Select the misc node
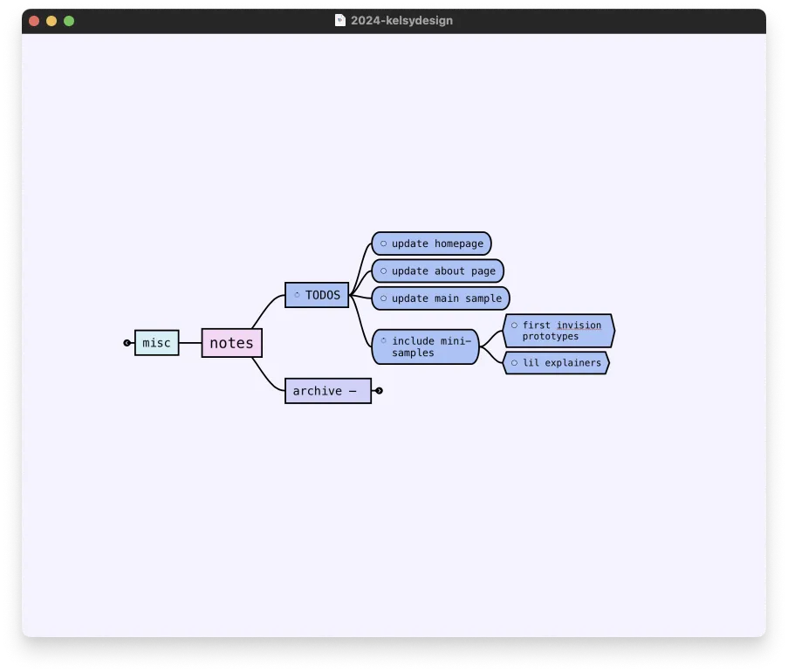788x672 pixels. [x=157, y=342]
